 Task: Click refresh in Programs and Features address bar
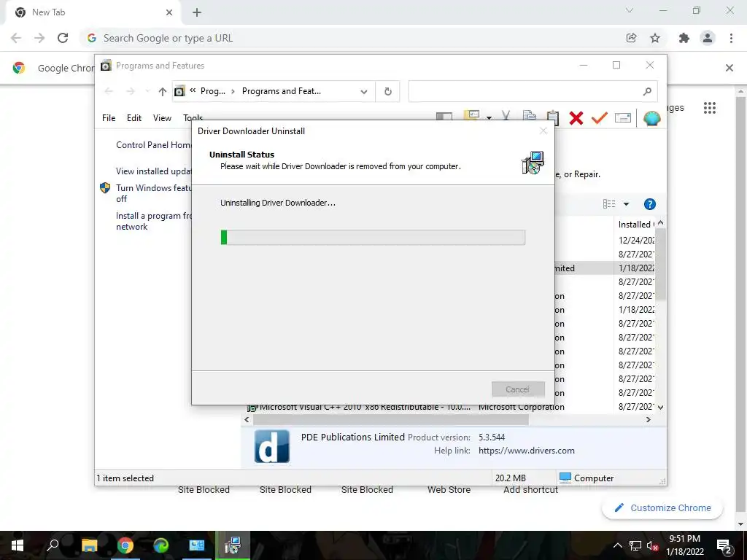[x=388, y=91]
